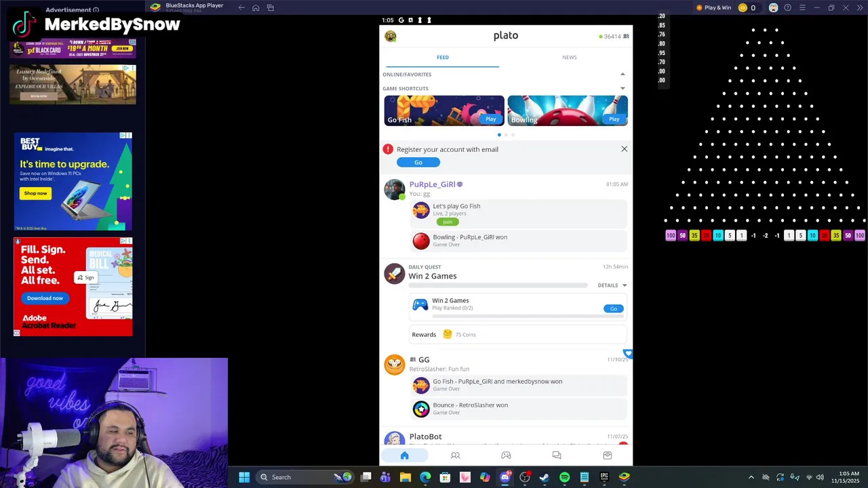Open BlueStacks recent apps icon
This screenshot has width=868, height=488.
pyautogui.click(x=270, y=7)
